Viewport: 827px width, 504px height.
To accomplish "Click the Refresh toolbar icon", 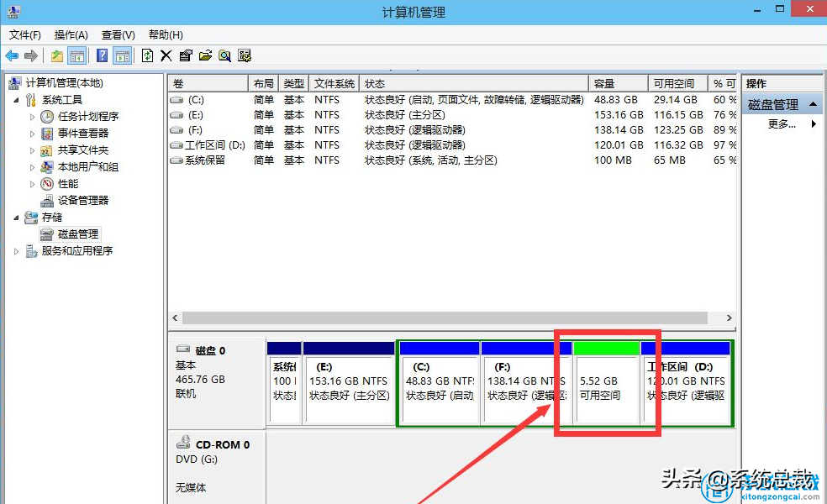I will point(148,55).
